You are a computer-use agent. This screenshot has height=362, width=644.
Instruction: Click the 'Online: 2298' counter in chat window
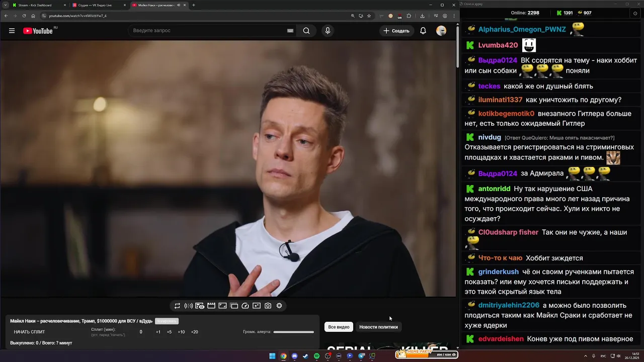525,13
